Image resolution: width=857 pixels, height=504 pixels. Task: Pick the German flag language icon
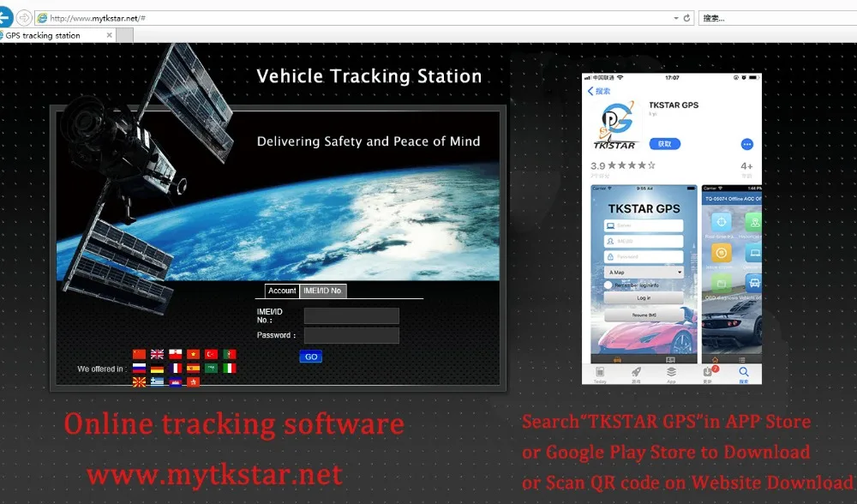[x=157, y=368]
